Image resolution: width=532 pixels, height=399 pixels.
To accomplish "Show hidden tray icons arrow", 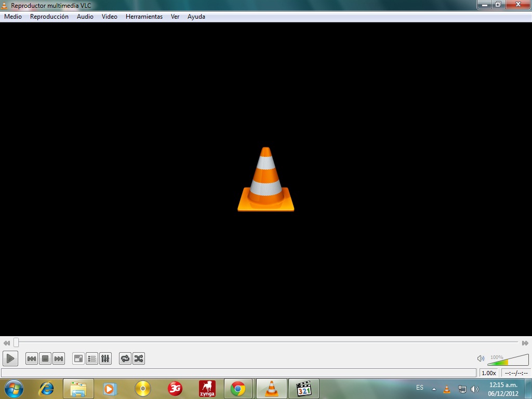I will pyautogui.click(x=434, y=389).
